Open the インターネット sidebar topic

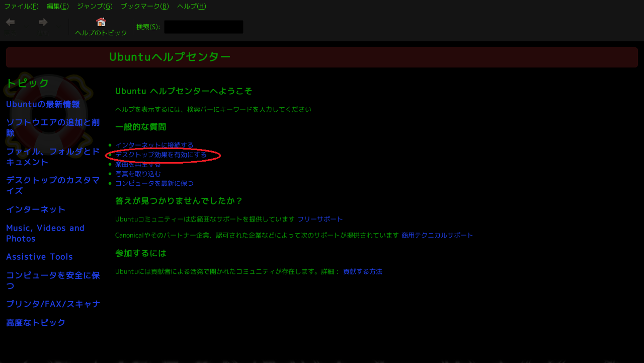[36, 209]
